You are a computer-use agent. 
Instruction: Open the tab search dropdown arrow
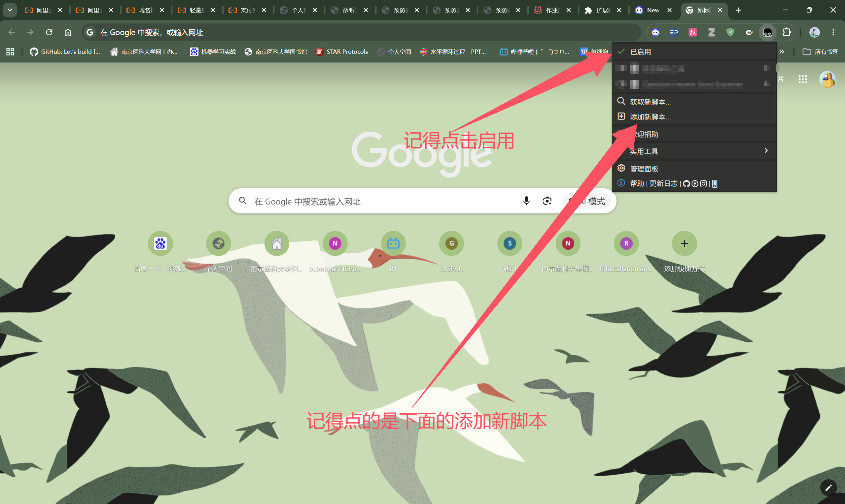coord(10,10)
